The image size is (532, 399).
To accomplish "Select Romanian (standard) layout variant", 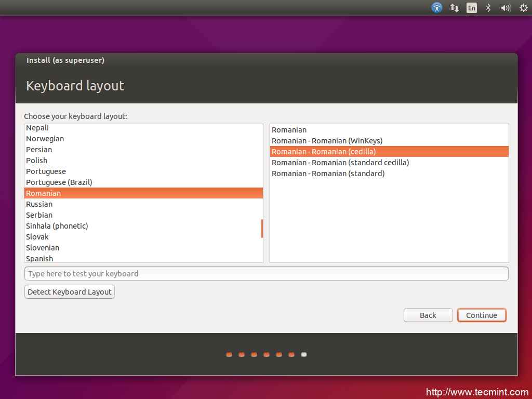I will pos(328,174).
